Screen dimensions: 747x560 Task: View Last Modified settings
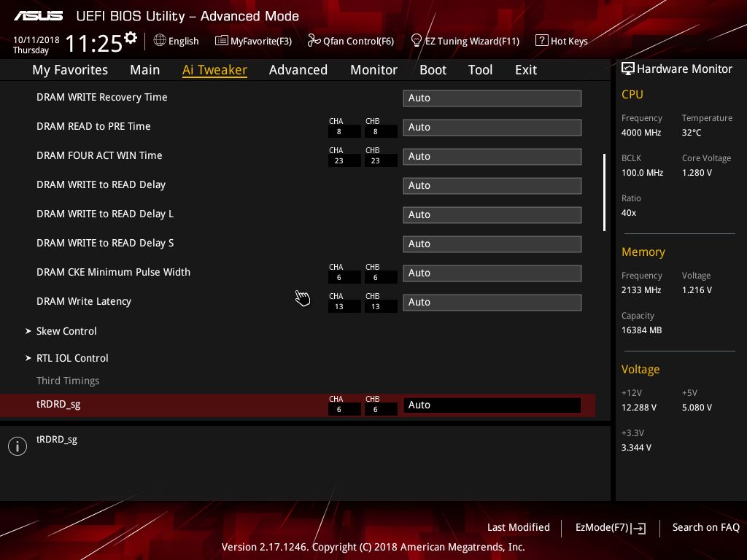519,527
